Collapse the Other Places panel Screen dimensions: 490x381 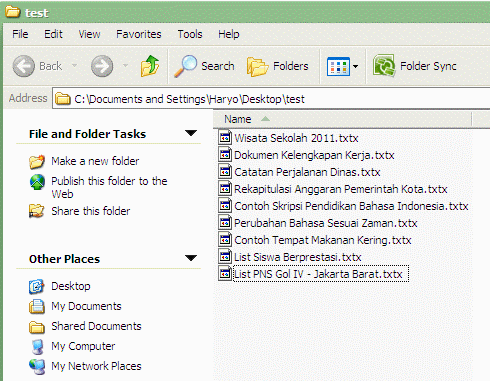pyautogui.click(x=191, y=258)
